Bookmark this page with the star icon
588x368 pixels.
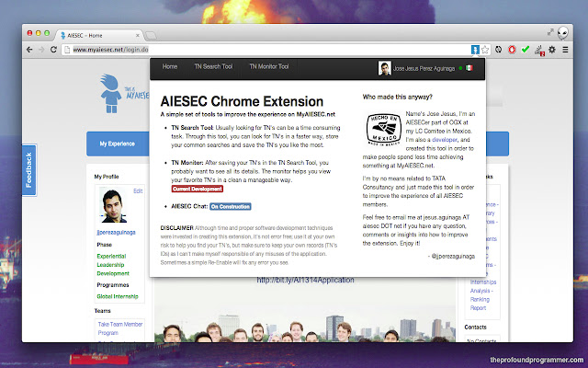click(485, 50)
